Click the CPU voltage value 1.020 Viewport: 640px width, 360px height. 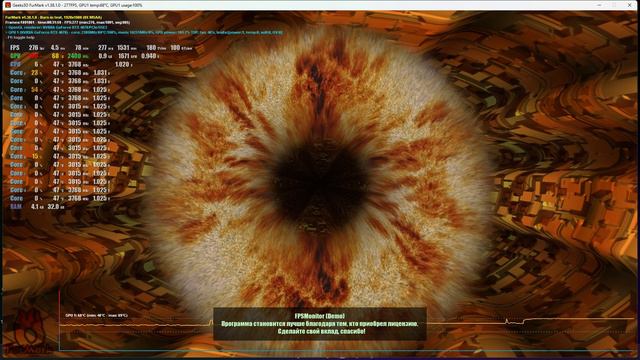click(122, 64)
